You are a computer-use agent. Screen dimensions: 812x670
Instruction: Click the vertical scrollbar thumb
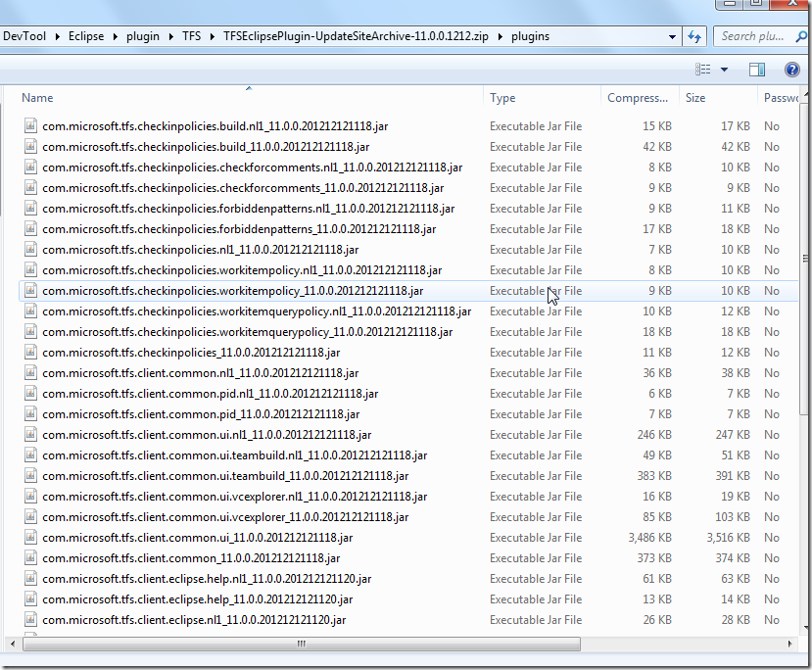(805, 258)
